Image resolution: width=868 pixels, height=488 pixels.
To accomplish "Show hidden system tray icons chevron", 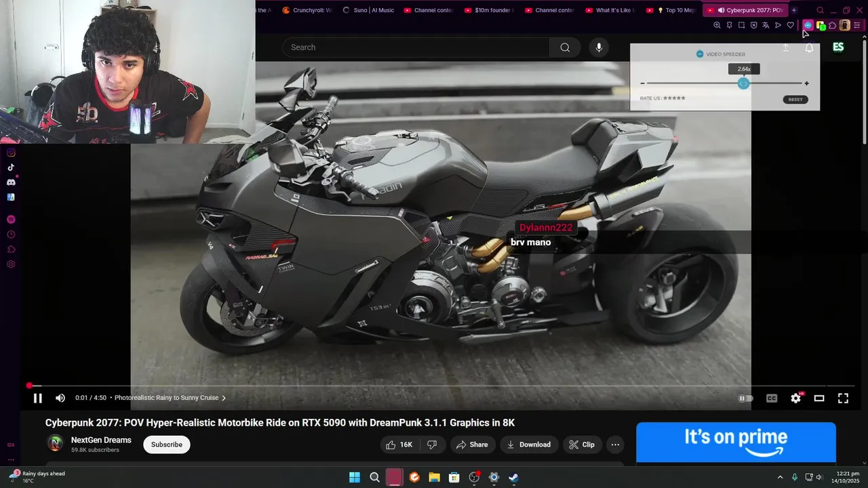I will tap(780, 477).
